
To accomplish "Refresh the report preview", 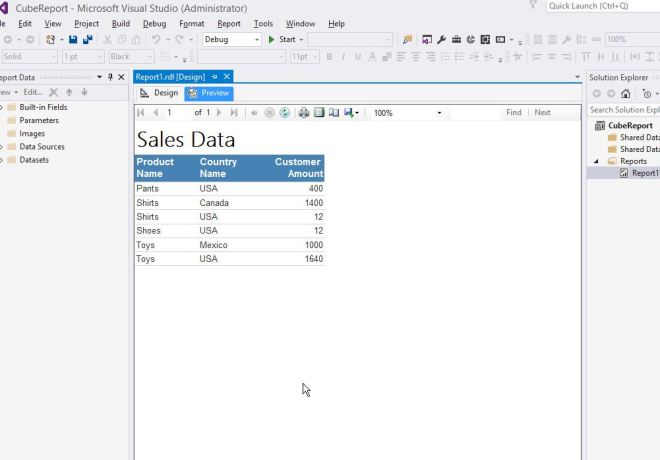I will click(285, 113).
